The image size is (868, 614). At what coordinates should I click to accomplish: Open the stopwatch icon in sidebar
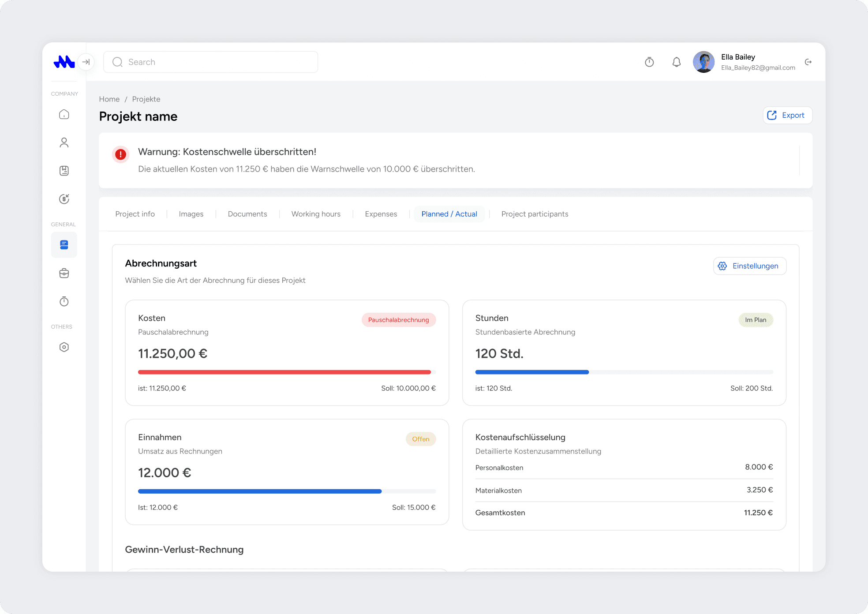click(64, 302)
